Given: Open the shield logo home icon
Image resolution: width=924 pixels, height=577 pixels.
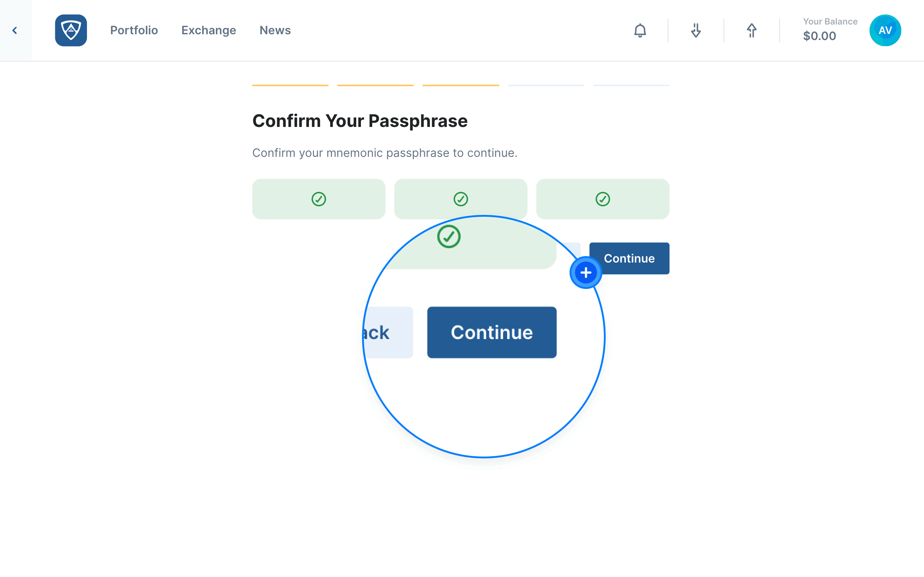Looking at the screenshot, I should [71, 31].
